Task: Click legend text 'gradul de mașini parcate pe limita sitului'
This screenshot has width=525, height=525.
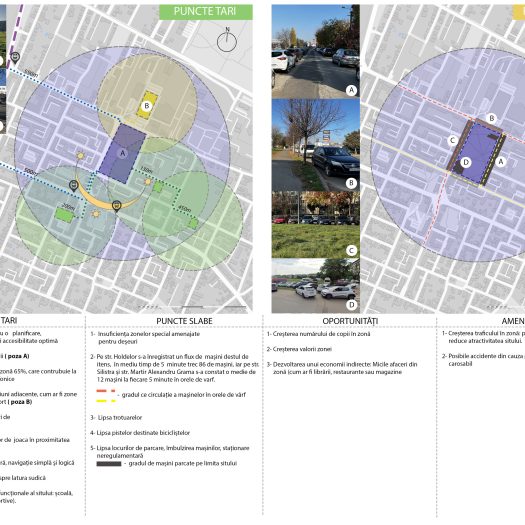Action: 183,463
